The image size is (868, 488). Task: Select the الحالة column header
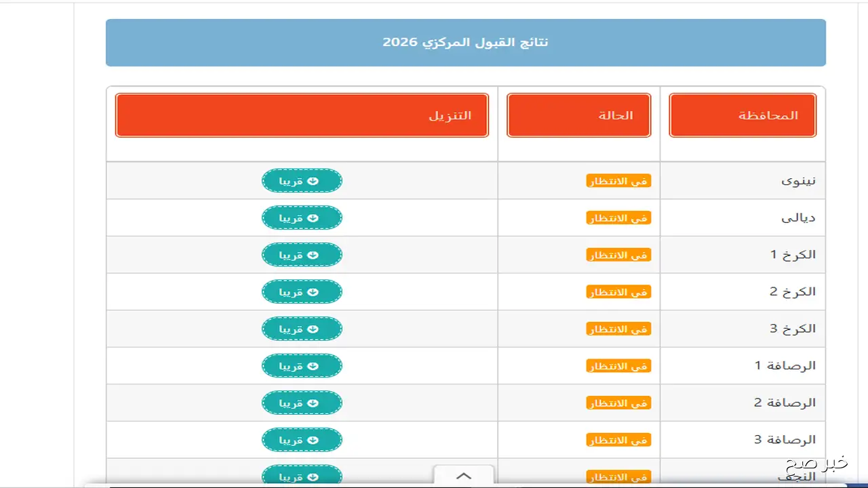coord(578,115)
